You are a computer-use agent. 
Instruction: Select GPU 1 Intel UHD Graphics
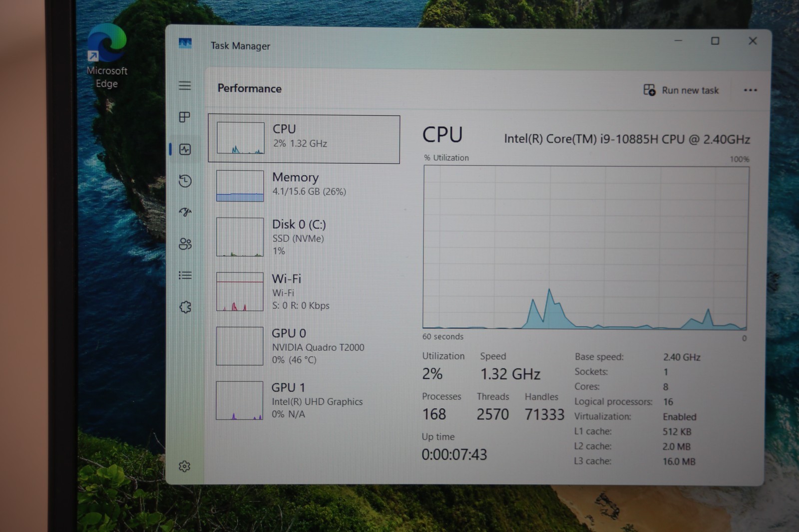click(304, 400)
